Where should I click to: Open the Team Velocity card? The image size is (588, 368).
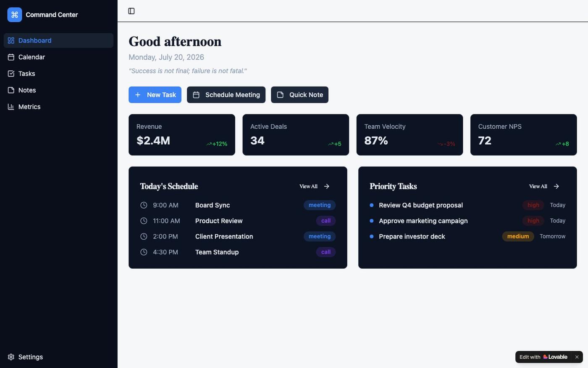click(409, 135)
